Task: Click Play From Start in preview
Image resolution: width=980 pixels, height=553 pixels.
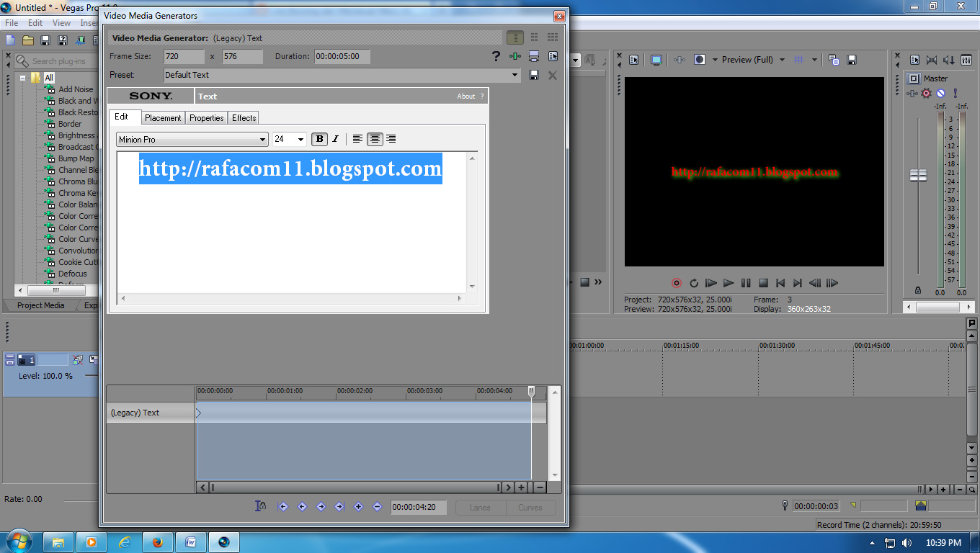Action: [x=711, y=283]
